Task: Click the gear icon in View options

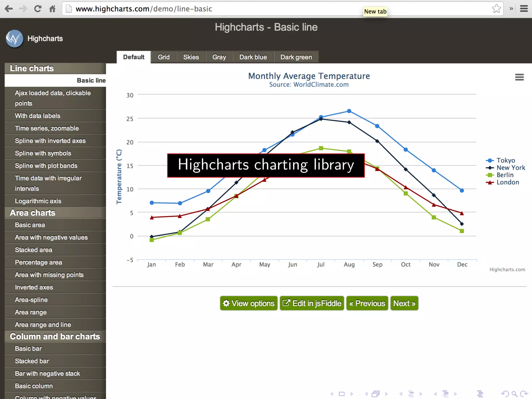Action: point(226,303)
